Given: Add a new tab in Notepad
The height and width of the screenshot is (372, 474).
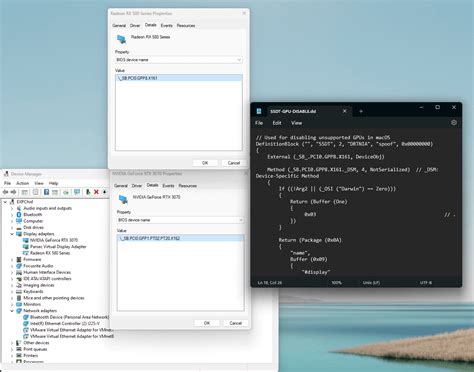Looking at the screenshot, I should tap(361, 111).
